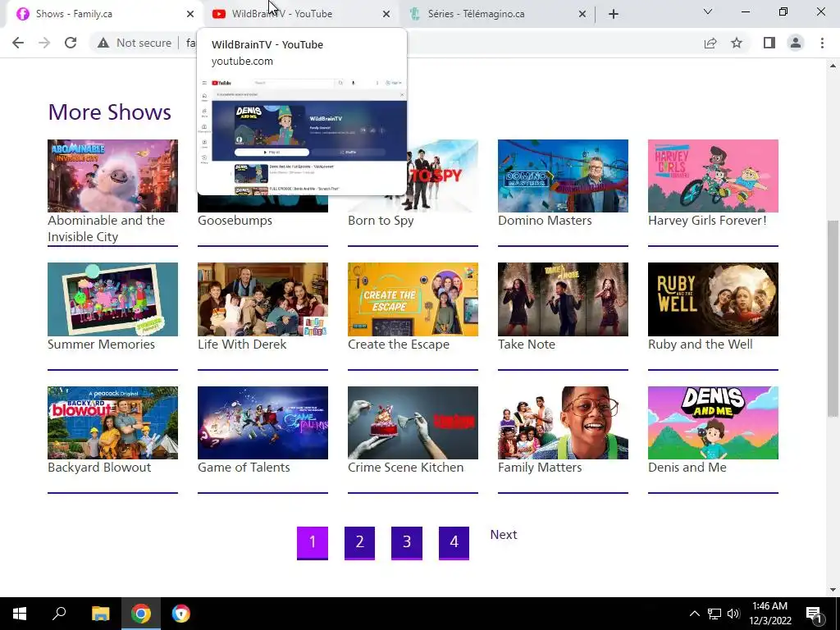Open the Backyard Blowout thumbnail
This screenshot has height=630, width=840.
(x=112, y=422)
